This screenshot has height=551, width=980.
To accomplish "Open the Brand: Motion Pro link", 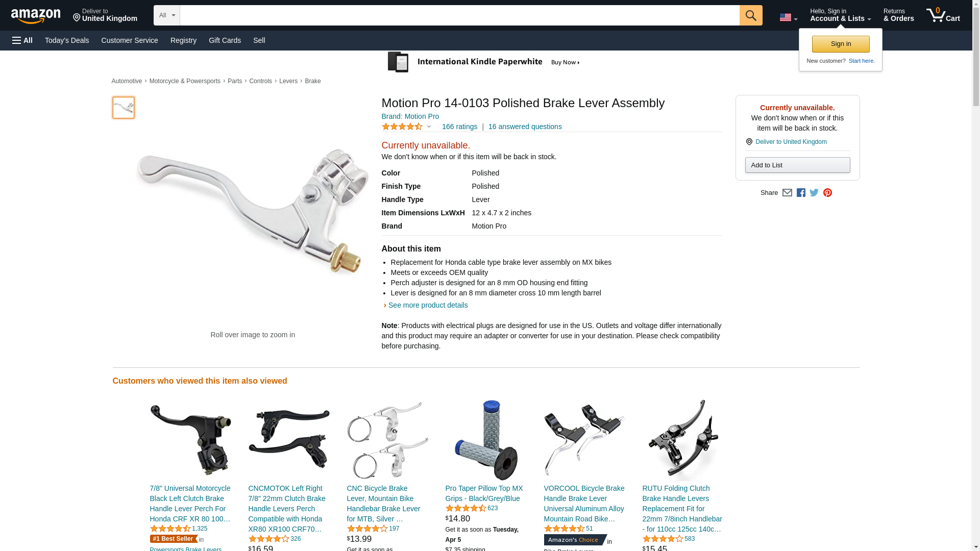I will 410,116.
